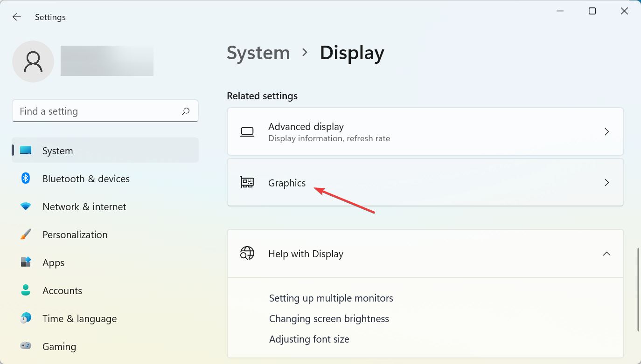Screen dimensions: 641x364
Task: Click the Bluetooth icon in sidebar
Action: click(x=26, y=179)
